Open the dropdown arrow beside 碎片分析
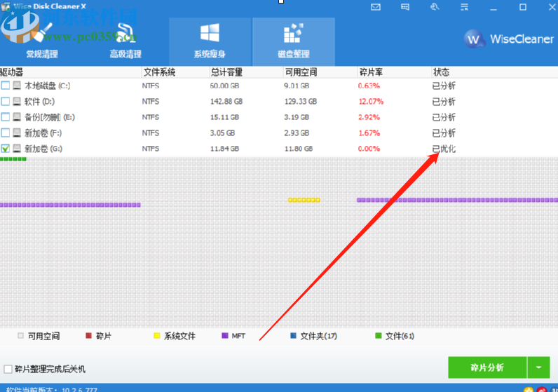Viewport: 558px width, 392px height. [x=539, y=367]
